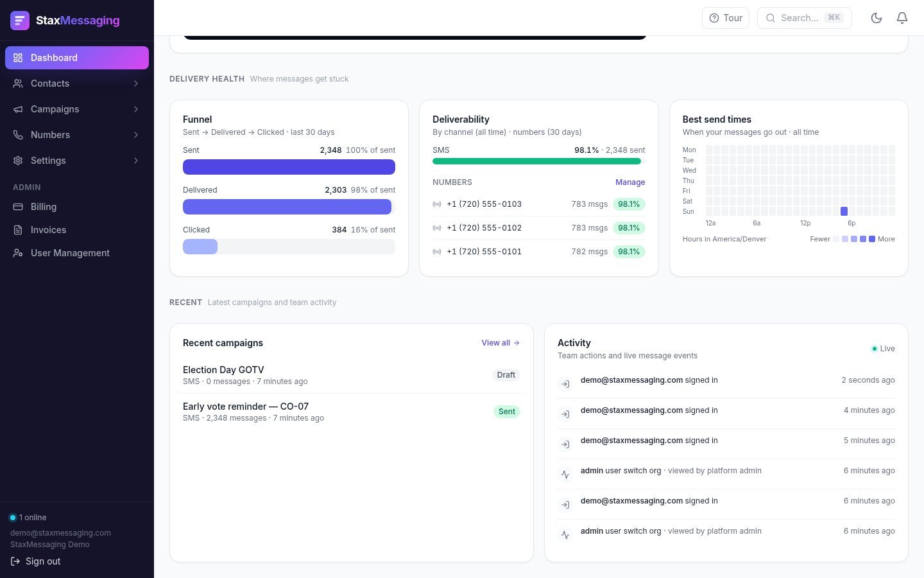This screenshot has height=578, width=924.
Task: Click the User Management person icon
Action: click(x=18, y=253)
